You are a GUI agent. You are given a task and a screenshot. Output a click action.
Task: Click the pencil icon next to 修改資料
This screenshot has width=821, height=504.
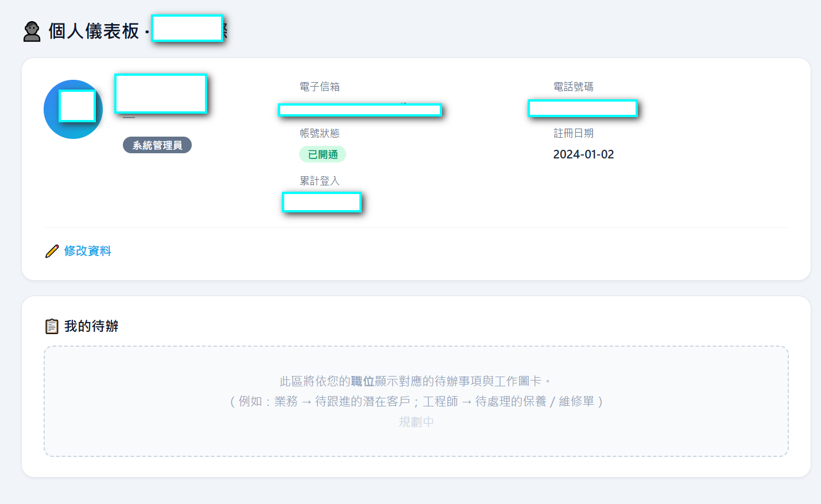pyautogui.click(x=52, y=251)
